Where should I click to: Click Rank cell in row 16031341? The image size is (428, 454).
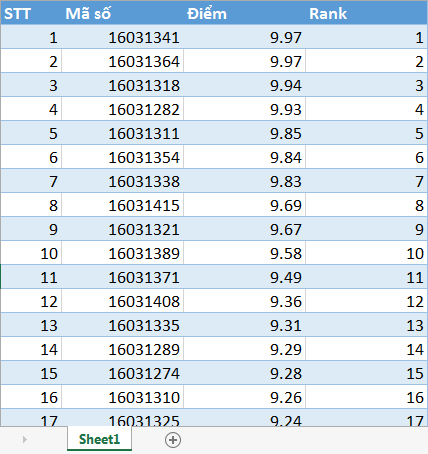click(366, 37)
